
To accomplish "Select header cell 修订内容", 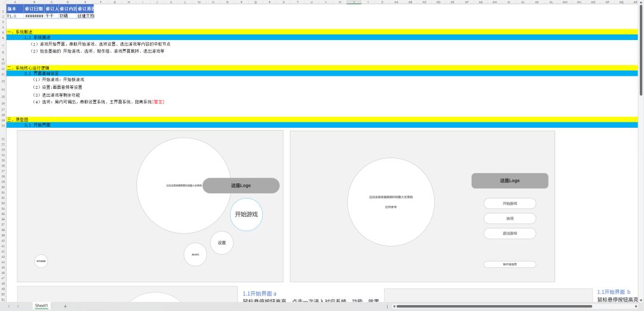I will tap(67, 8).
